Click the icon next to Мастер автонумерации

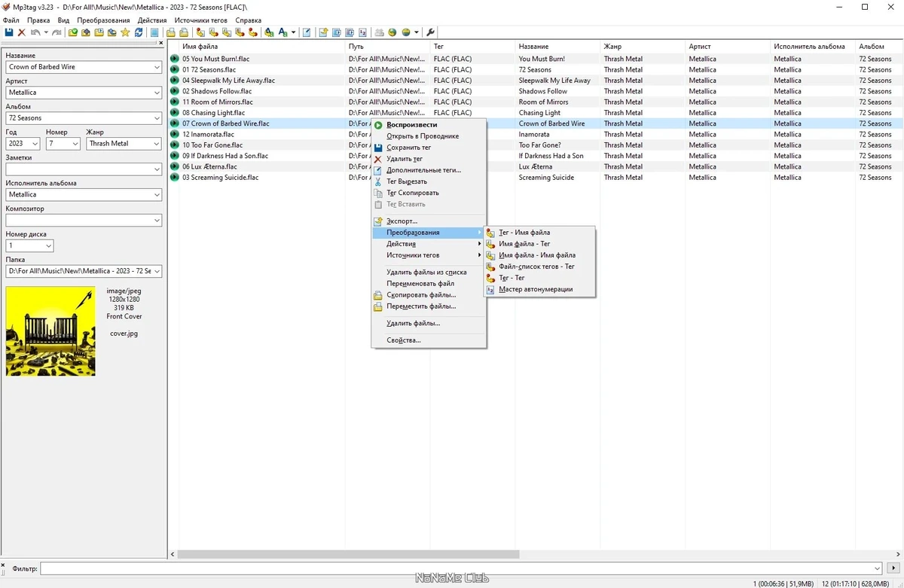[x=491, y=289]
